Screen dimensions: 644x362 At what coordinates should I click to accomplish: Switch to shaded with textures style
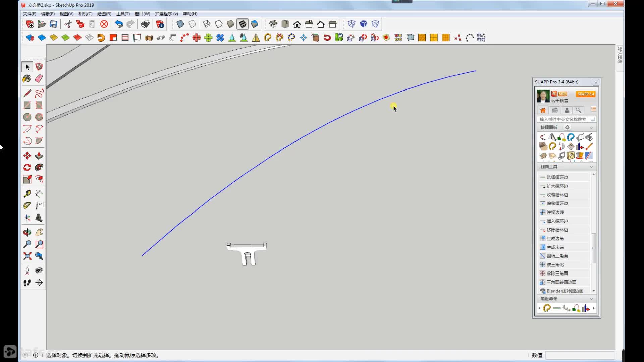(x=243, y=24)
